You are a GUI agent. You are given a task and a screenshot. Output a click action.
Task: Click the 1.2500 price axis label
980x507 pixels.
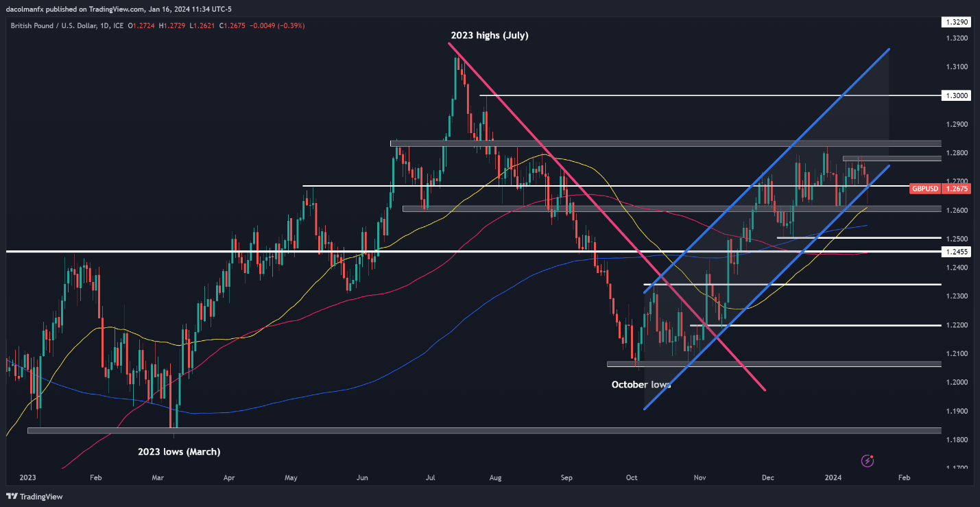point(956,239)
